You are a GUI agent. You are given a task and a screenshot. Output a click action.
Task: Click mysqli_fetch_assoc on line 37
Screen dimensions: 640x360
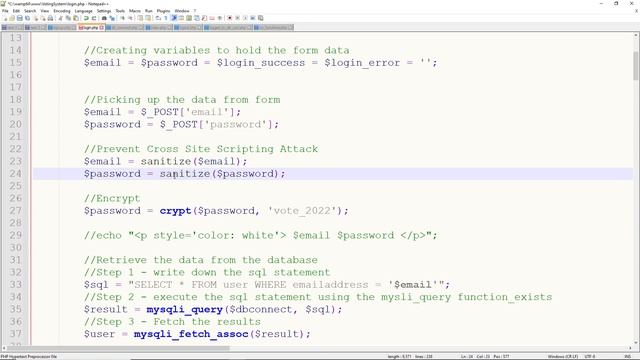(x=191, y=334)
